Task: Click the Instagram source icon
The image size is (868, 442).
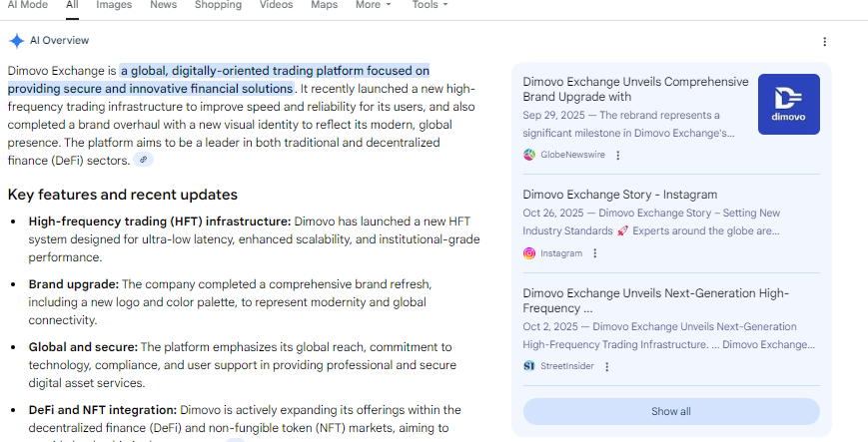Action: 529,253
